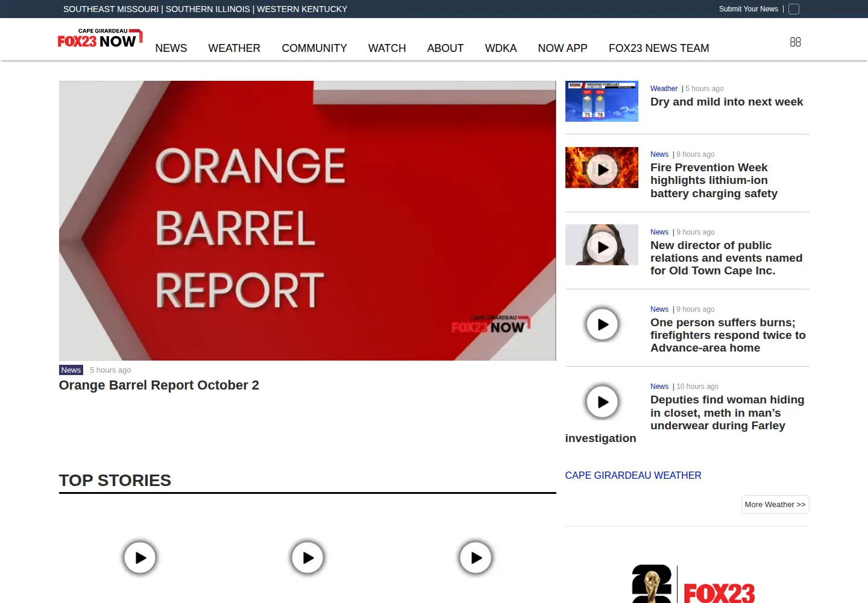
Task: Read the Fire Prevention Week lithium-ion headline
Action: pyautogui.click(x=714, y=180)
